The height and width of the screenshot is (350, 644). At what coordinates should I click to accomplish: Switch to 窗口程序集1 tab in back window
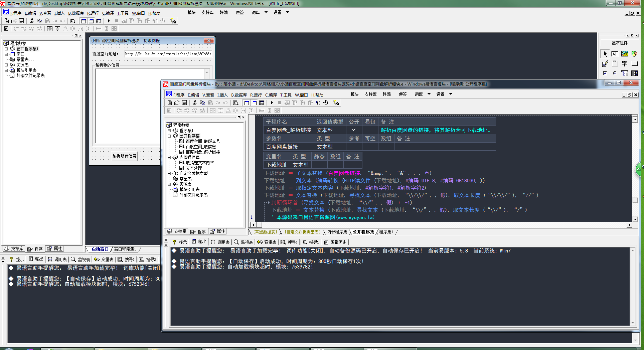(x=125, y=249)
